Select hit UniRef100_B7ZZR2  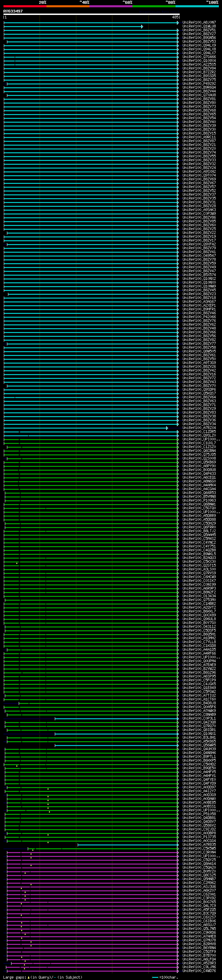pos(199,72)
